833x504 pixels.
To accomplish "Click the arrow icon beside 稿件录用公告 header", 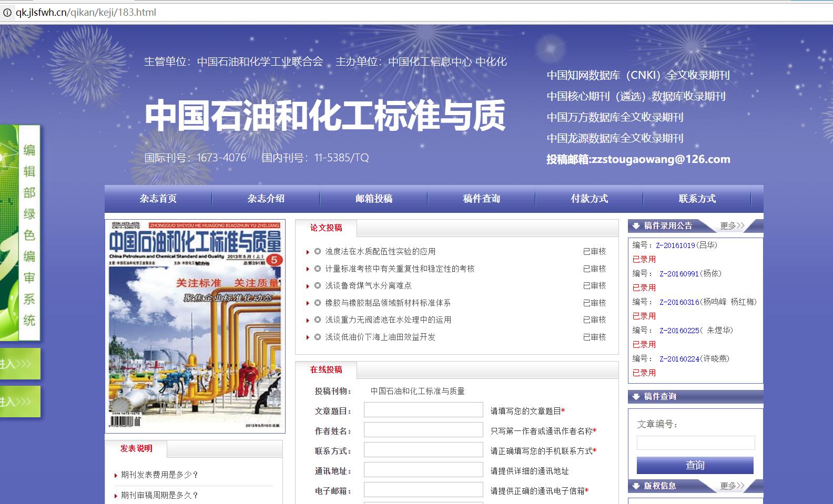I will click(x=636, y=226).
